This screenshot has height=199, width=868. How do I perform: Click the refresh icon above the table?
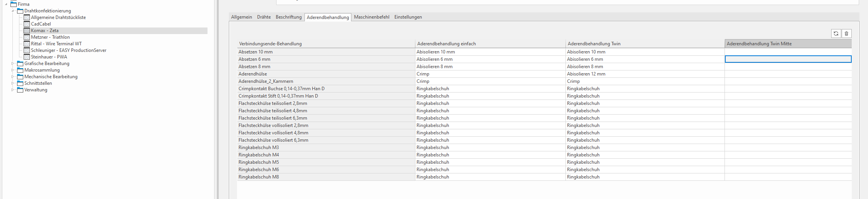coord(836,34)
